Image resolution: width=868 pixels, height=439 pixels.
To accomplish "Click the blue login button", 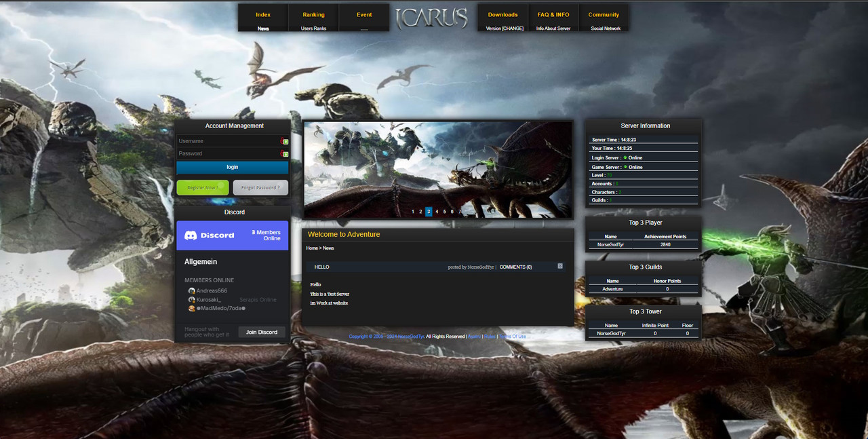I will (x=233, y=167).
